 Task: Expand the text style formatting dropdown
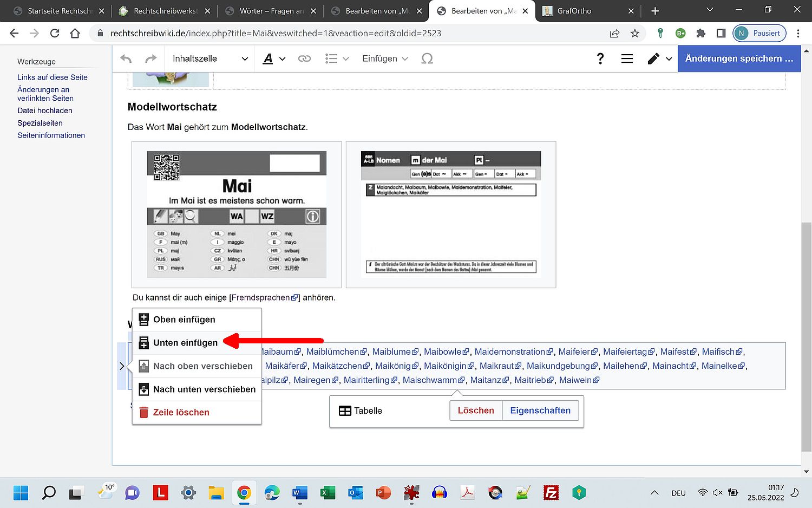(x=274, y=58)
